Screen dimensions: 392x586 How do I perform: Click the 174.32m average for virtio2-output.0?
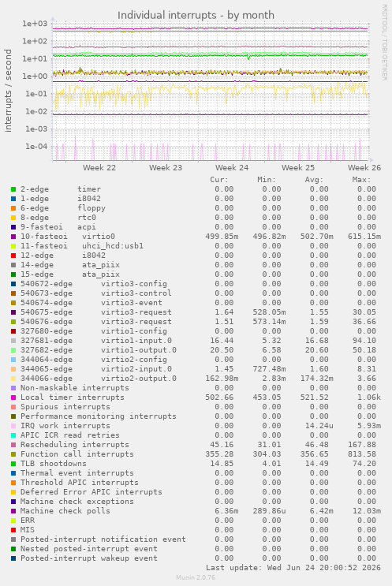[317, 379]
